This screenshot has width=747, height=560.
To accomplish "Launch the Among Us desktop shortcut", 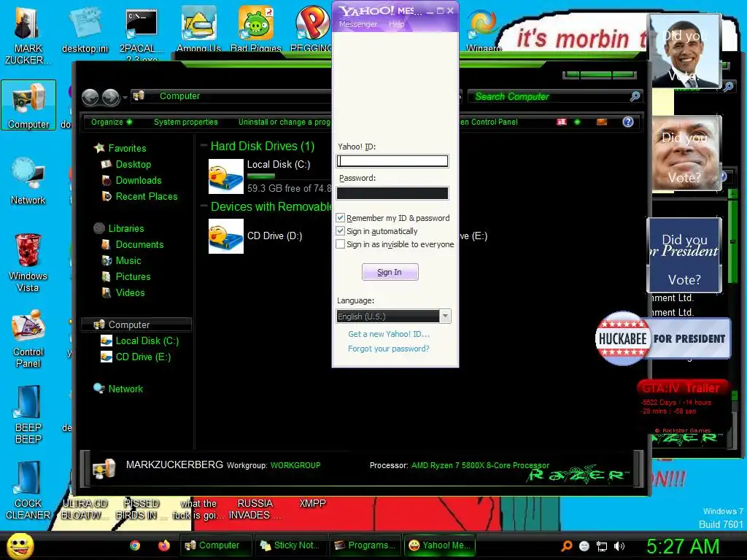I will point(198,29).
